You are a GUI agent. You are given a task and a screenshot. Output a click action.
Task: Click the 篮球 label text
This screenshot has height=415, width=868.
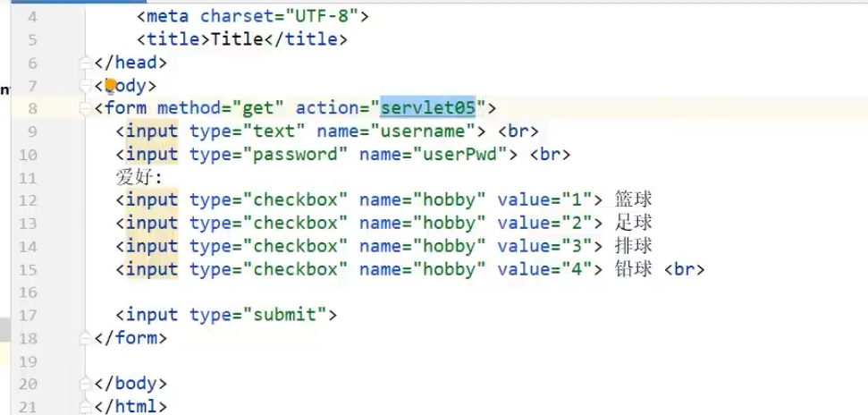coord(633,199)
